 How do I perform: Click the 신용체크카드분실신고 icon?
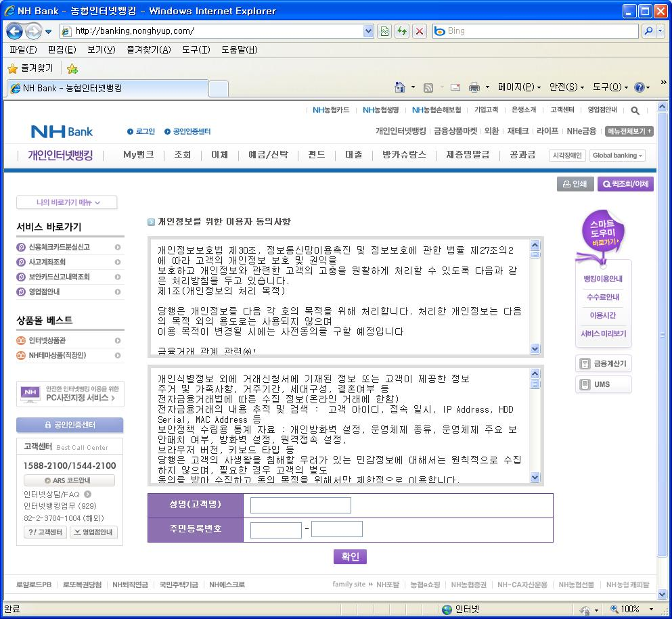click(x=20, y=247)
